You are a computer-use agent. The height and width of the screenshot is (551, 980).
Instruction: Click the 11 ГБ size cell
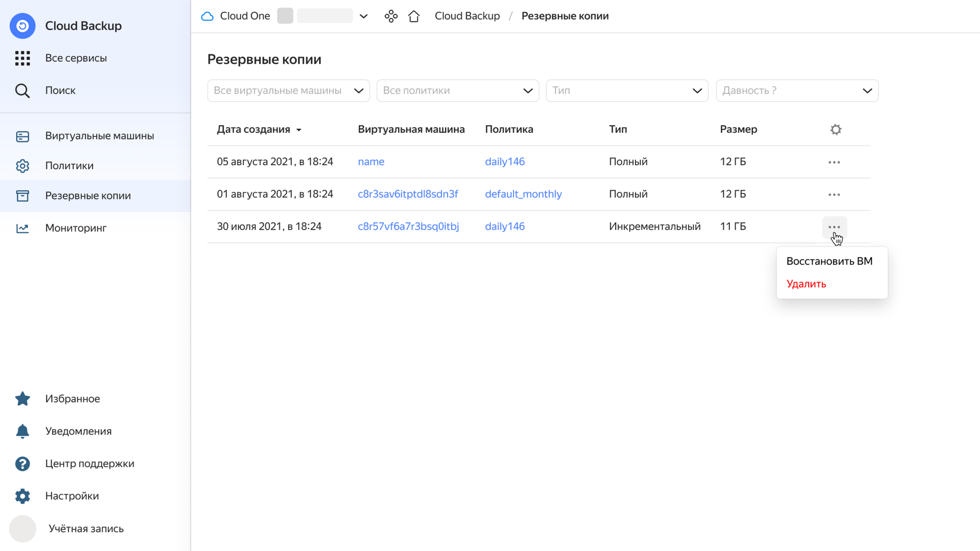[x=733, y=227]
